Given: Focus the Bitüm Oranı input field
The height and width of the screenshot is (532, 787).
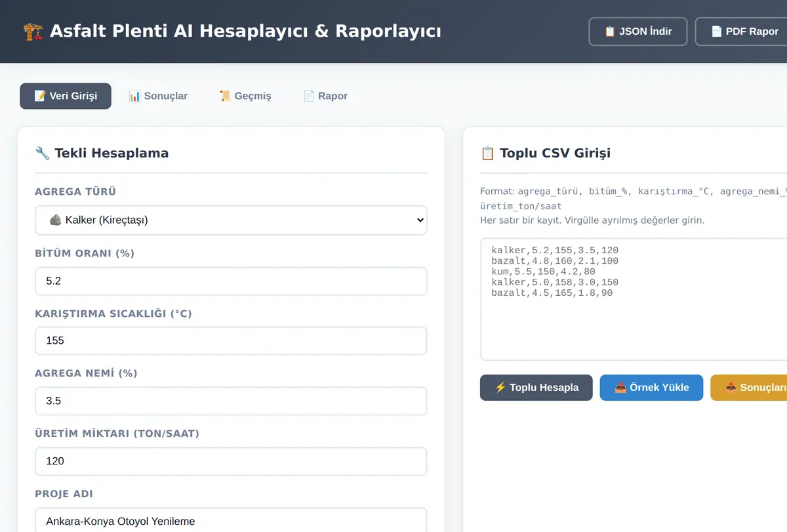Looking at the screenshot, I should click(231, 281).
